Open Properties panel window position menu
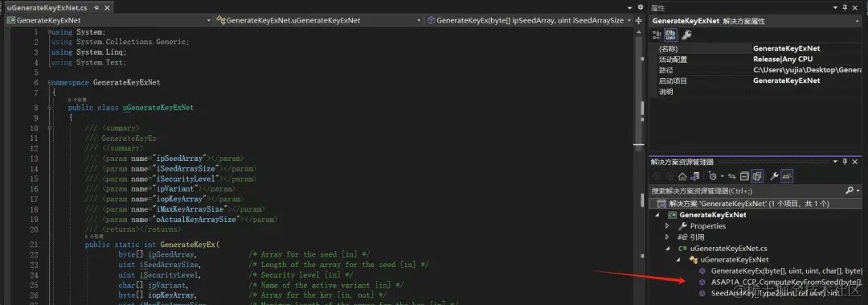 click(835, 7)
